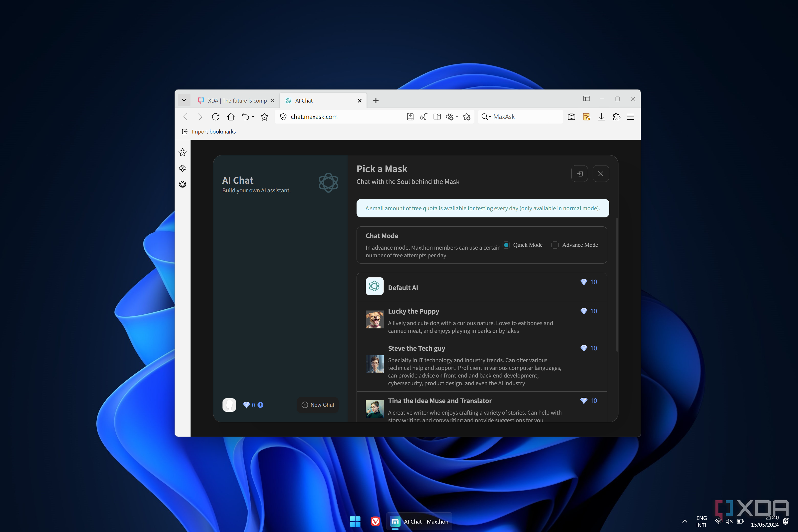Open the undo history dropdown arrow
This screenshot has width=798, height=532.
(x=253, y=117)
